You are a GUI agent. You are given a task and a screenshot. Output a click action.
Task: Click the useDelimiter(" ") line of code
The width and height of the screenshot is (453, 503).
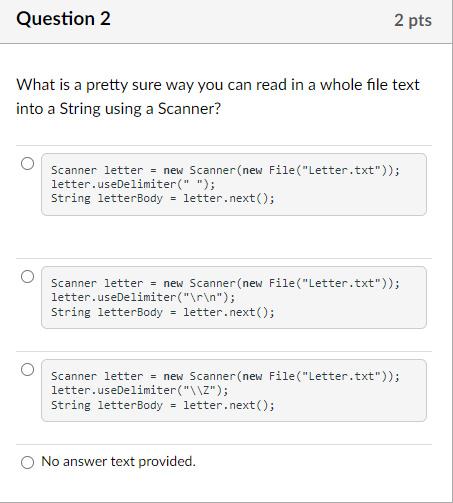pos(133,184)
